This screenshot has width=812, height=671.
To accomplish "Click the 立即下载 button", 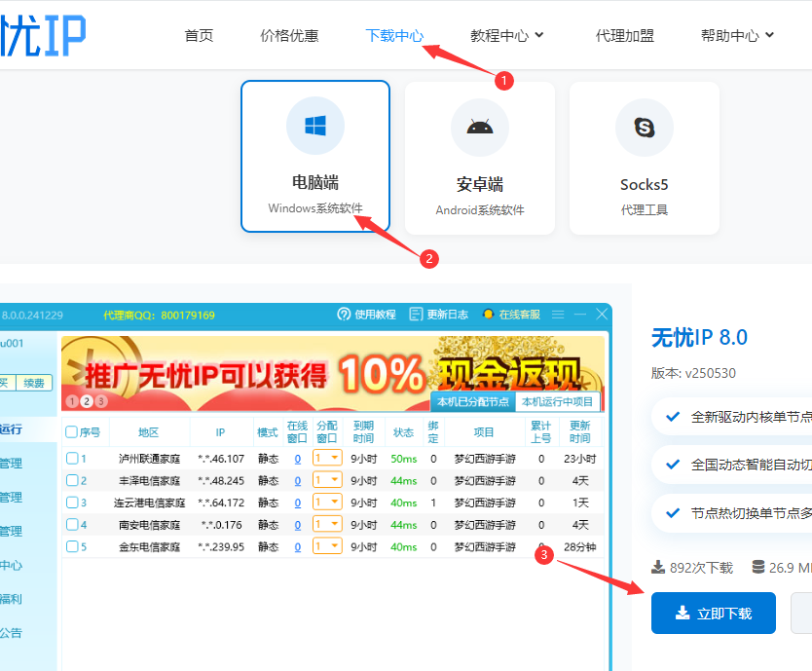I will click(x=714, y=613).
